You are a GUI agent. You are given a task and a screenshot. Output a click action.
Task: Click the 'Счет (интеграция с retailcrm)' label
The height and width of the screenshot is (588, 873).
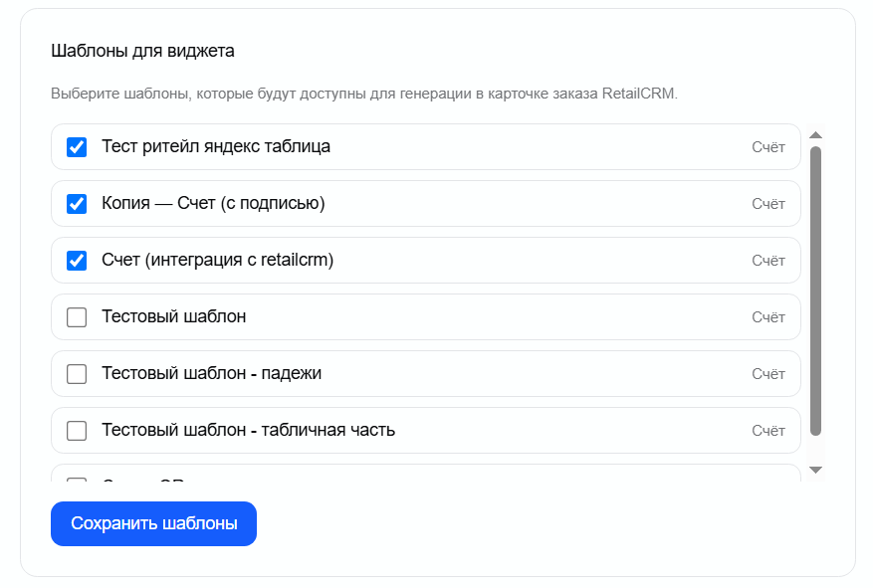218,261
